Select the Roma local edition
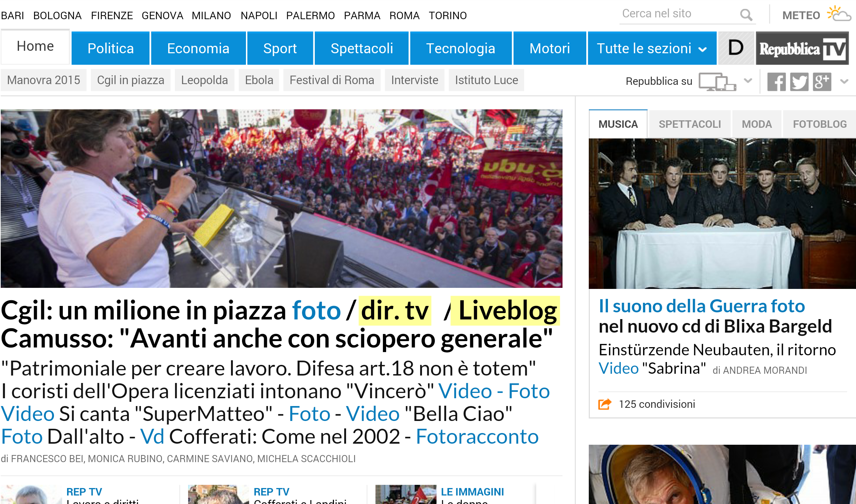 pyautogui.click(x=404, y=16)
